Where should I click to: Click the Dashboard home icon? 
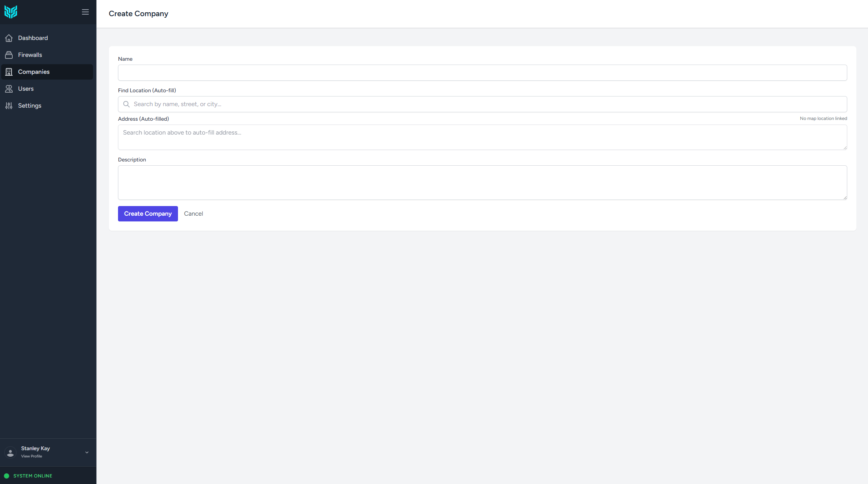9,38
